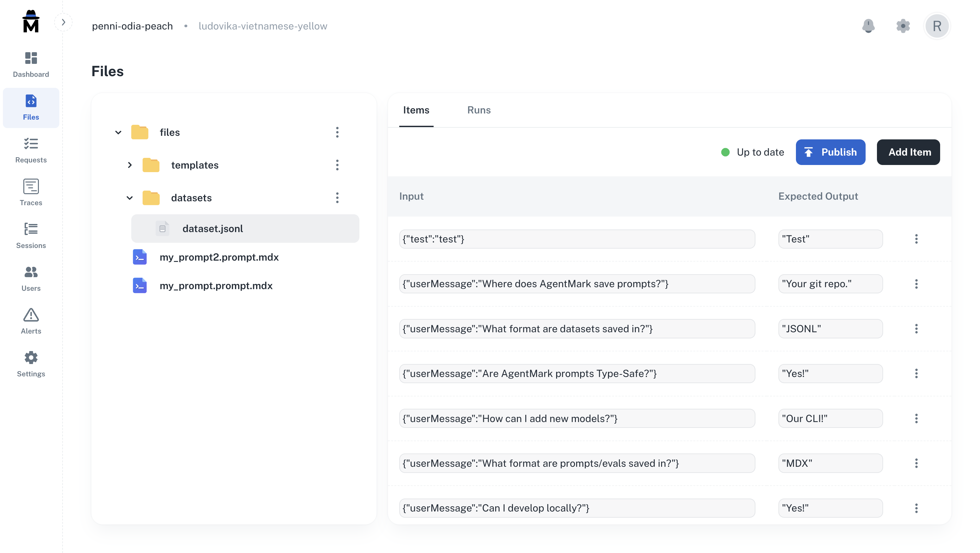Viewport: 980px width, 553px height.
Task: Open the templates folder options menu
Action: 337,165
